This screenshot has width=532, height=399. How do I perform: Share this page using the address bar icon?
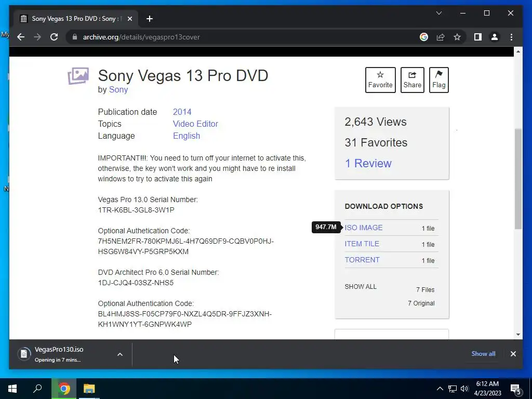pyautogui.click(x=441, y=37)
